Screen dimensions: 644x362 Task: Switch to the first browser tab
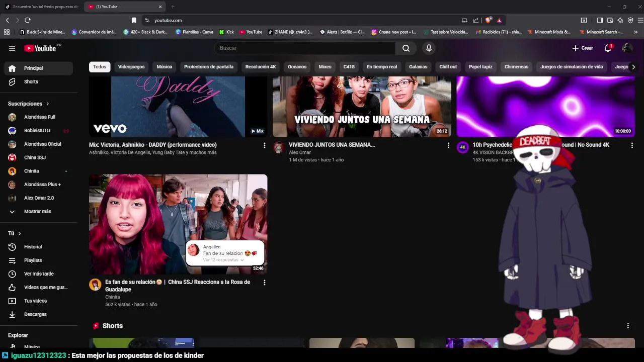[x=41, y=7]
